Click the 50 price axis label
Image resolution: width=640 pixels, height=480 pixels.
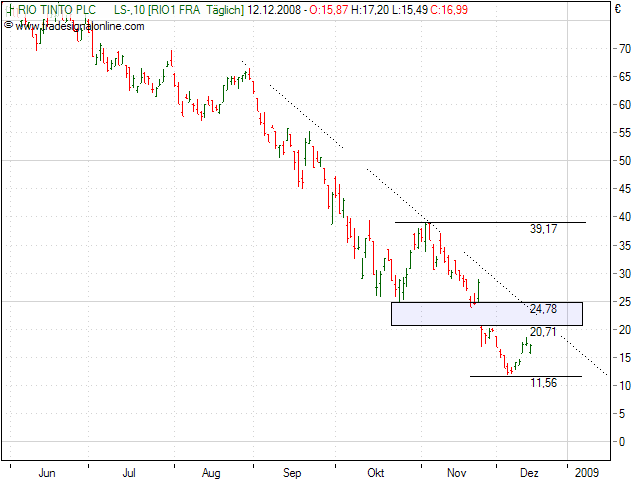click(625, 161)
